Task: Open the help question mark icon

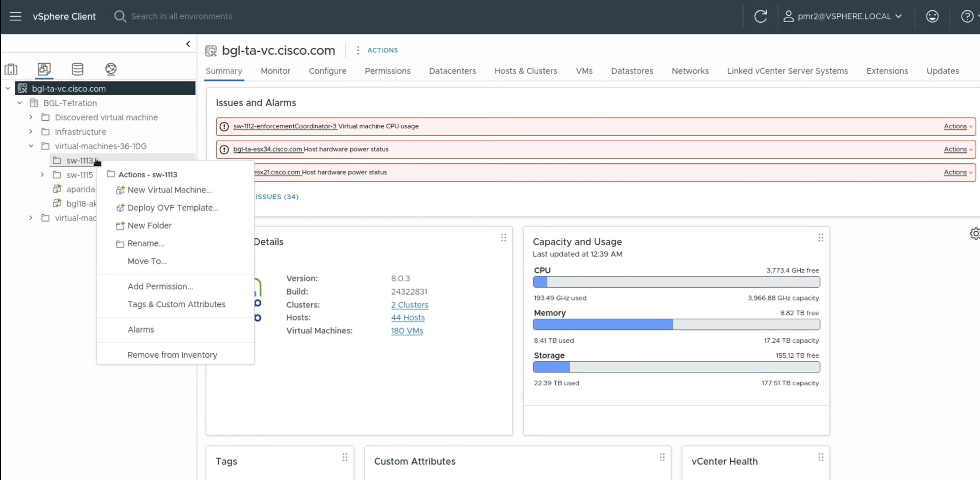Action: [967, 16]
